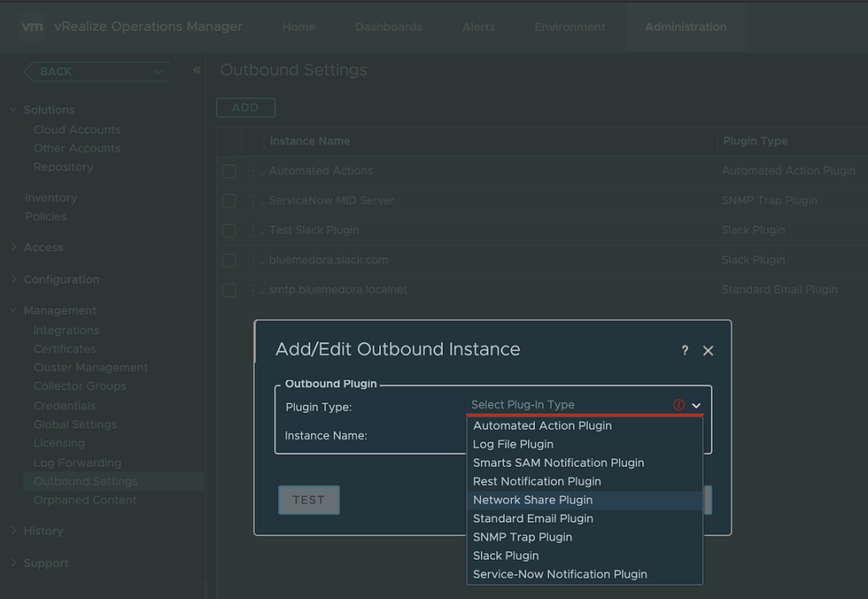This screenshot has height=599, width=868.
Task: Check the ServiceNow MID Server row checkbox
Action: (x=229, y=201)
